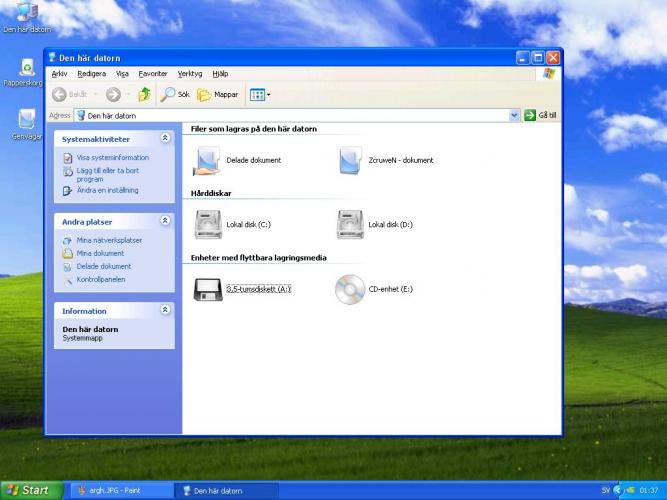Click the Start button on taskbar
The width and height of the screenshot is (667, 500).
coord(28,490)
